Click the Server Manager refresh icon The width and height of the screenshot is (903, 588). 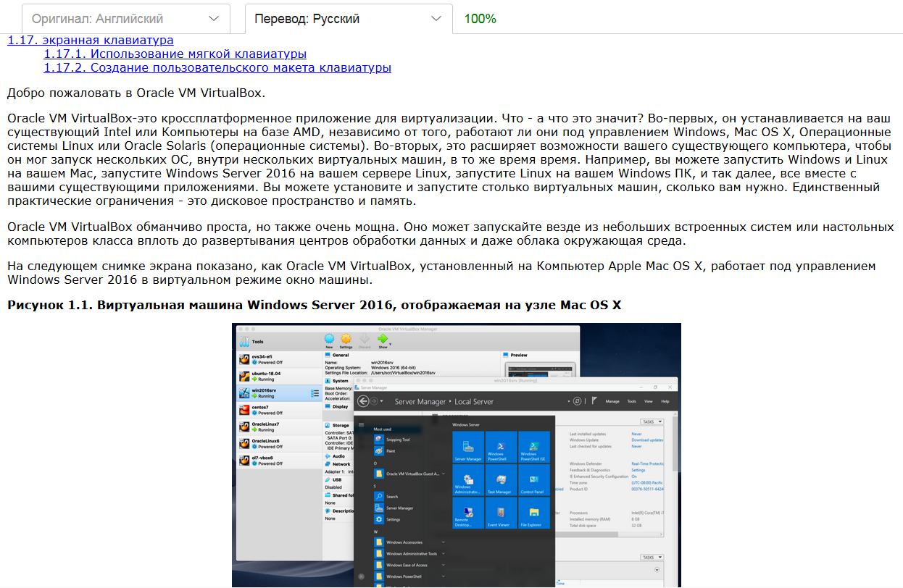577,400
